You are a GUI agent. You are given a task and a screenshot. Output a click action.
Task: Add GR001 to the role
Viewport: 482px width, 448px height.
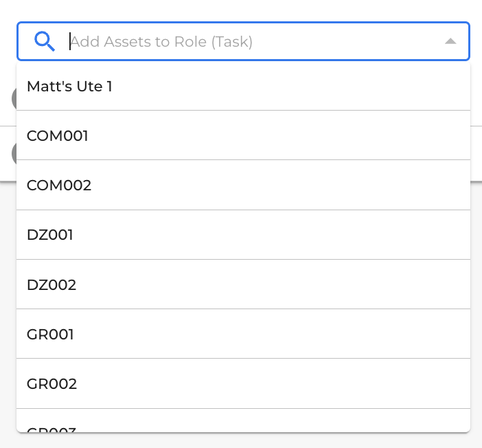tap(243, 334)
